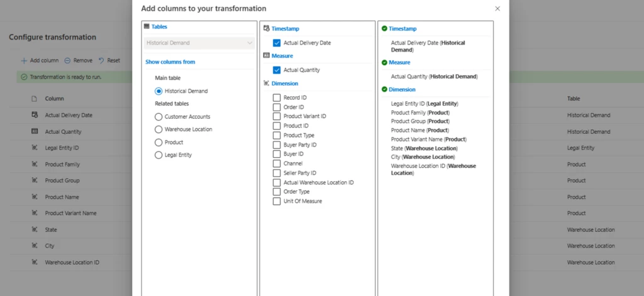
Task: Choose Warehouse Location related table
Action: 158,129
